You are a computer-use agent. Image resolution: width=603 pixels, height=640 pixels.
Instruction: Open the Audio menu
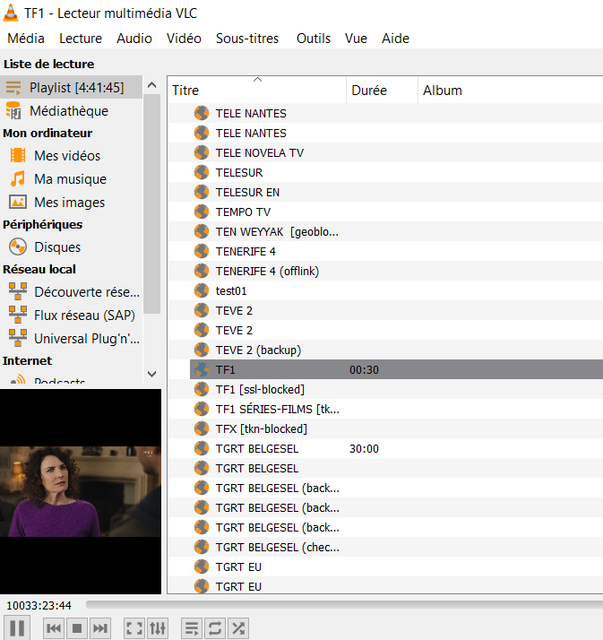[134, 38]
